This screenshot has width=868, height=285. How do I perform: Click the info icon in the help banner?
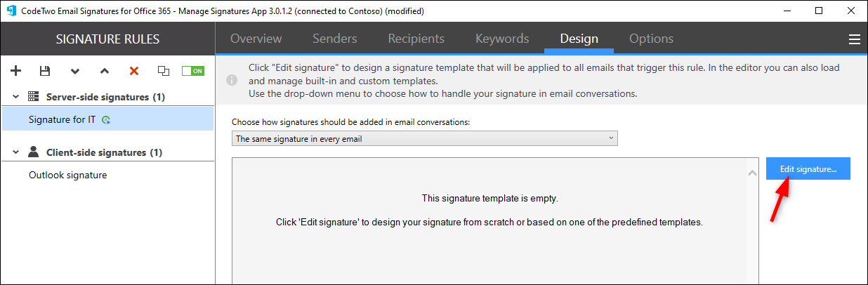coord(232,81)
